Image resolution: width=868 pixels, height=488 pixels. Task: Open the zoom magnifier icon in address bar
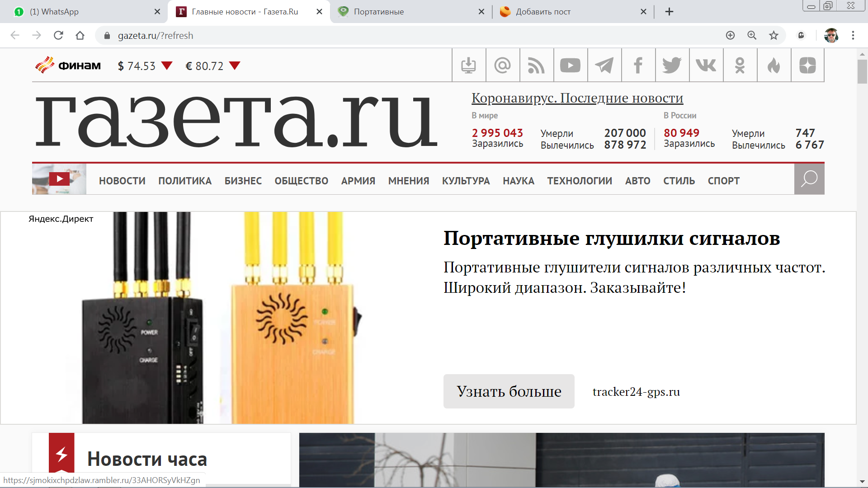[x=752, y=35]
